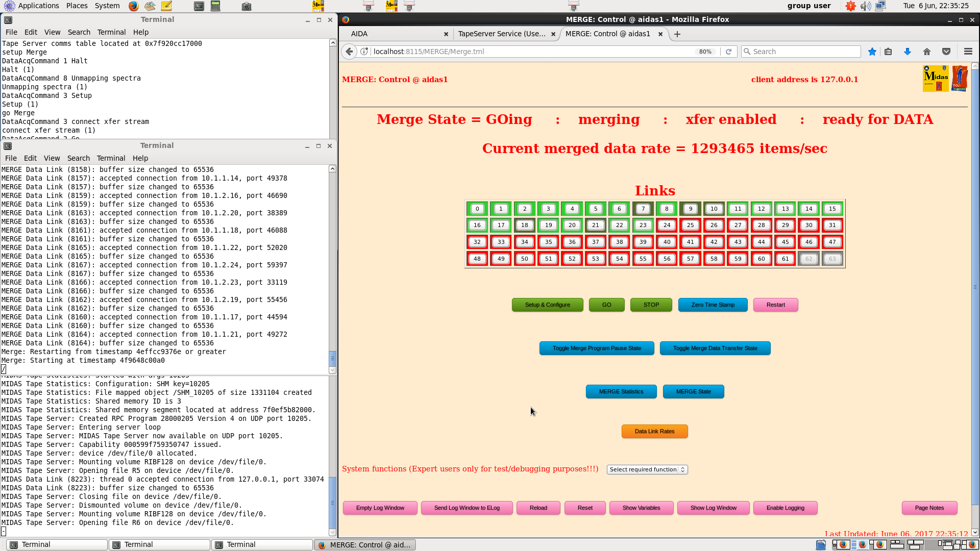Image resolution: width=980 pixels, height=551 pixels.
Task: Click the Data Link Rates button
Action: (x=654, y=431)
